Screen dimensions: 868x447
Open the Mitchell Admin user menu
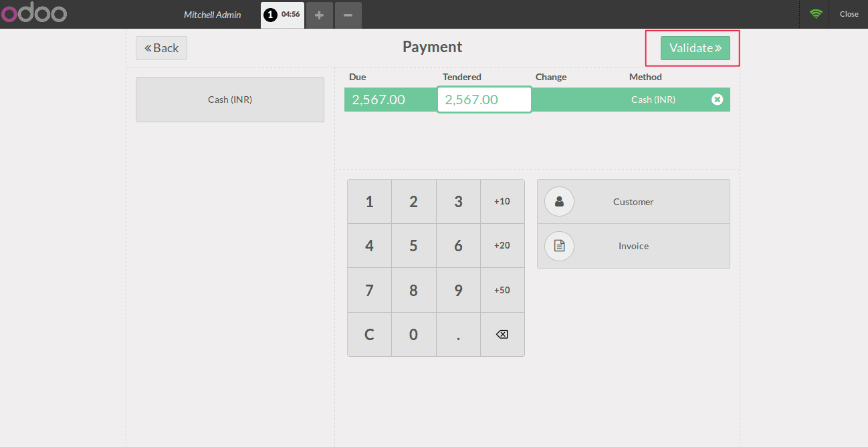(x=213, y=14)
